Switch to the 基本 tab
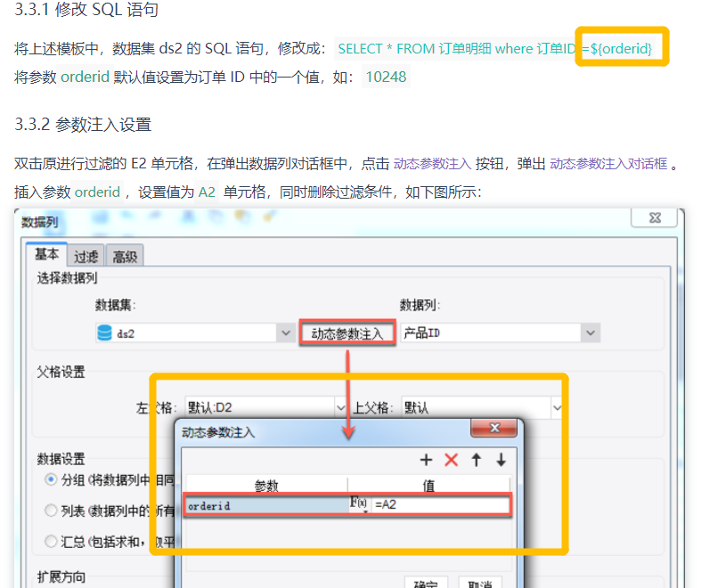726x588 pixels. pyautogui.click(x=46, y=254)
